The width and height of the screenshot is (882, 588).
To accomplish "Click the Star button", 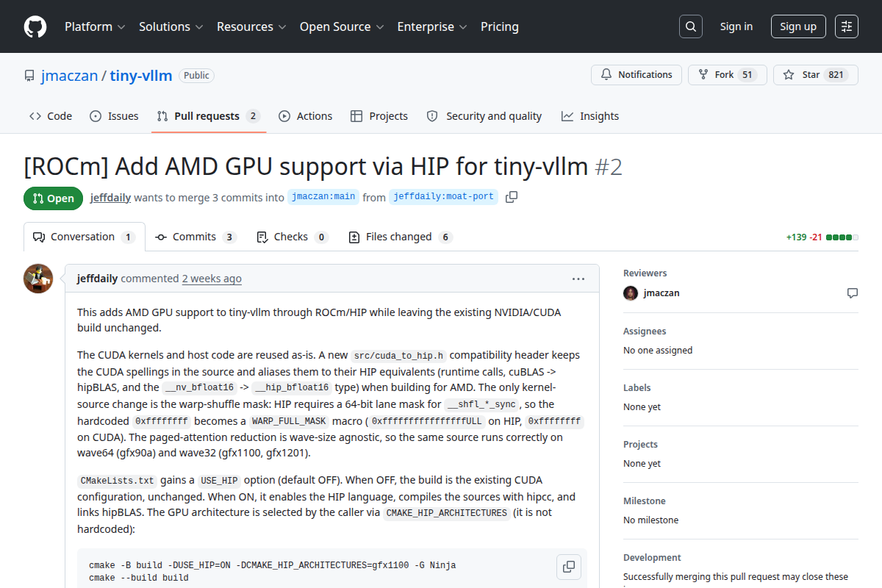I will [816, 75].
